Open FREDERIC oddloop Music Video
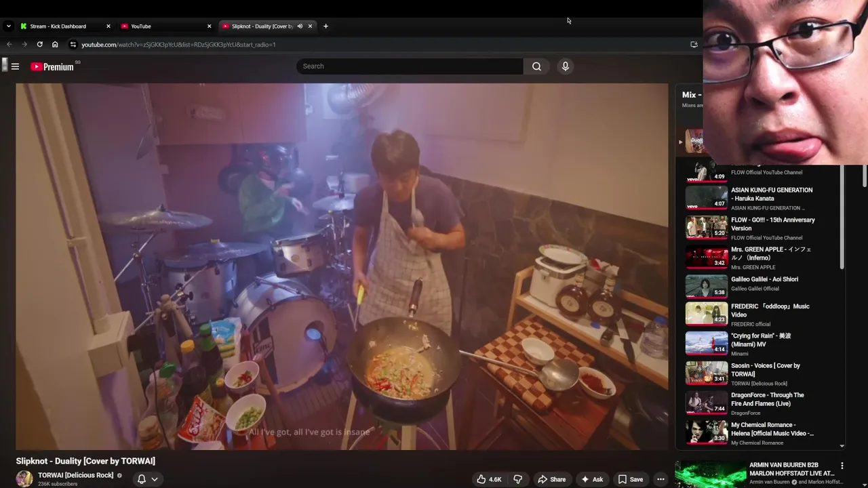Viewport: 868px width, 488px height. click(770, 310)
